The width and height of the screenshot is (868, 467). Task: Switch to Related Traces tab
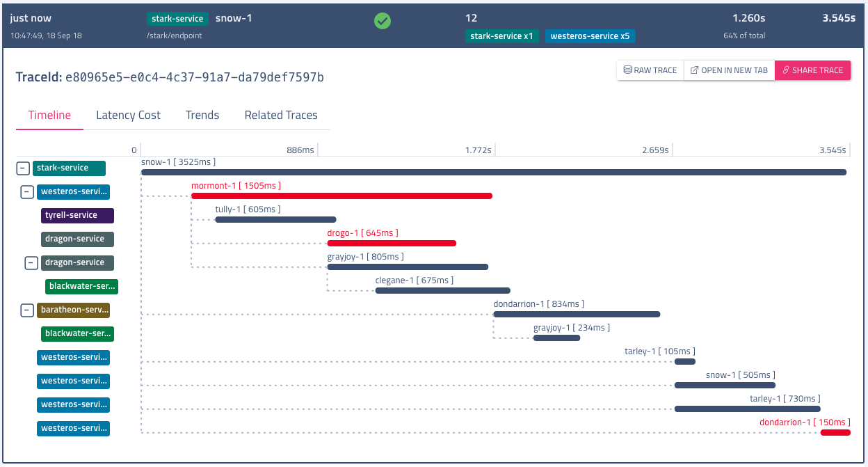[281, 116]
